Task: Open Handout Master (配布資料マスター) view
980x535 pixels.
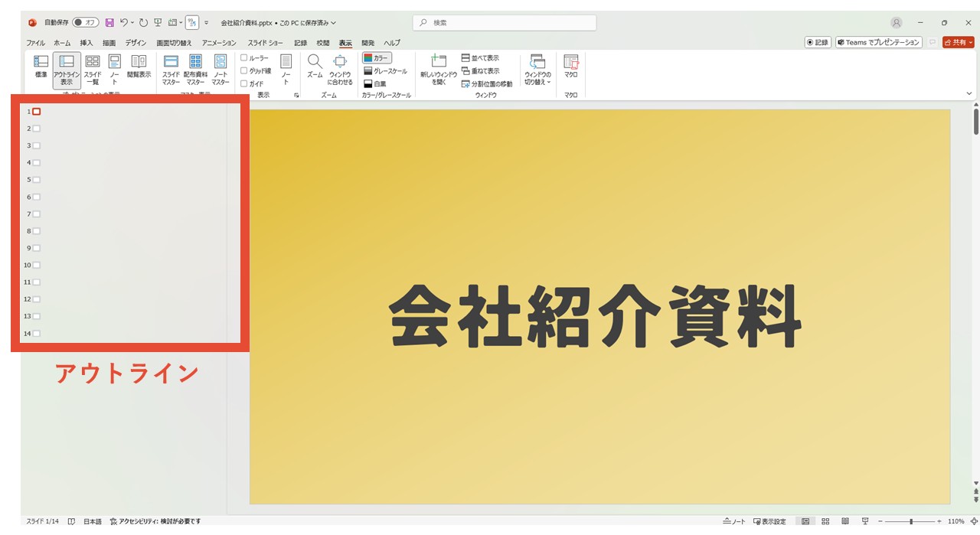Action: click(195, 70)
